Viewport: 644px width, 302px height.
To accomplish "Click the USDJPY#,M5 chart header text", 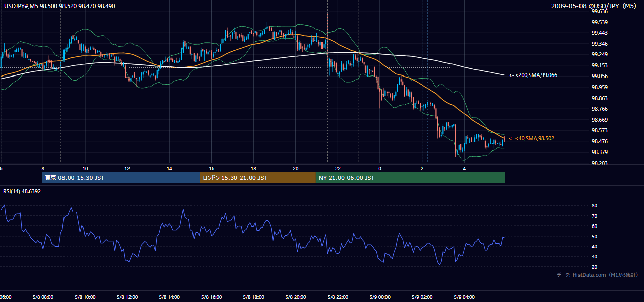I will 59,5.
